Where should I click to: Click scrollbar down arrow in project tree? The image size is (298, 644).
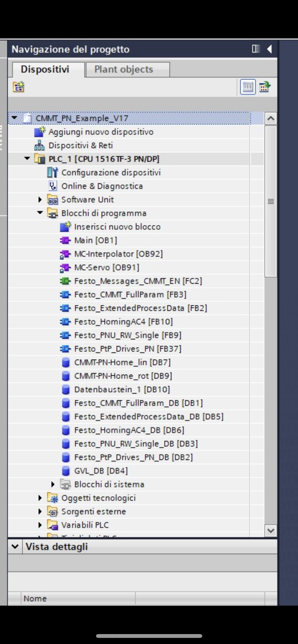coord(270,531)
